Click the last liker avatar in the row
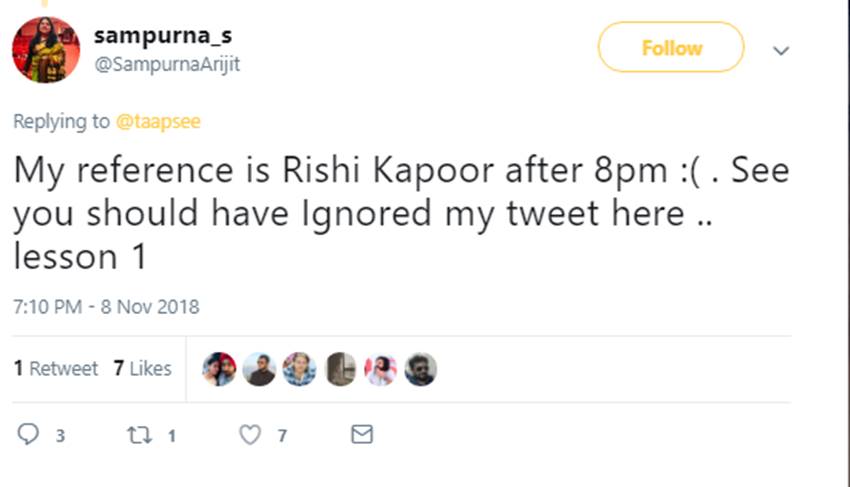Viewport: 850px width, 487px height. [x=420, y=369]
